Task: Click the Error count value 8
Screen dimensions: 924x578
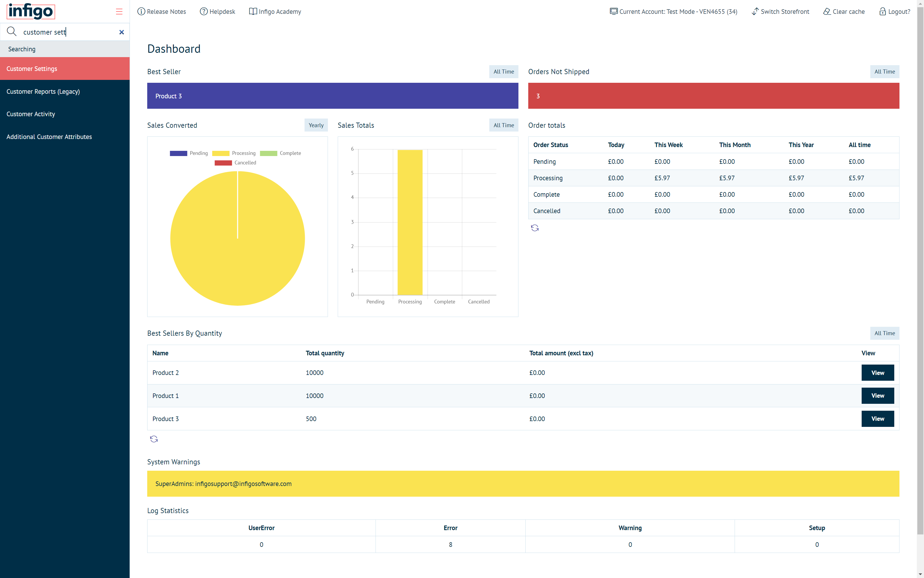Action: point(450,545)
